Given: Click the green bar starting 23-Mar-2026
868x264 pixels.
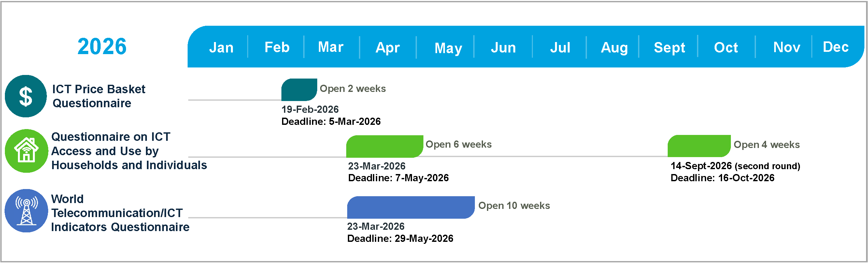Looking at the screenshot, I should pos(384,147).
